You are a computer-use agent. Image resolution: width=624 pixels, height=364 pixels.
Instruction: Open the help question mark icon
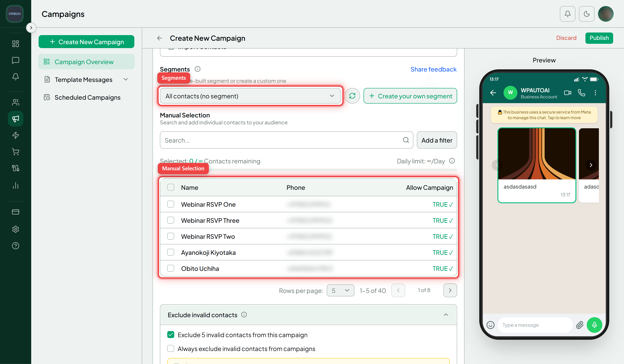(x=16, y=246)
